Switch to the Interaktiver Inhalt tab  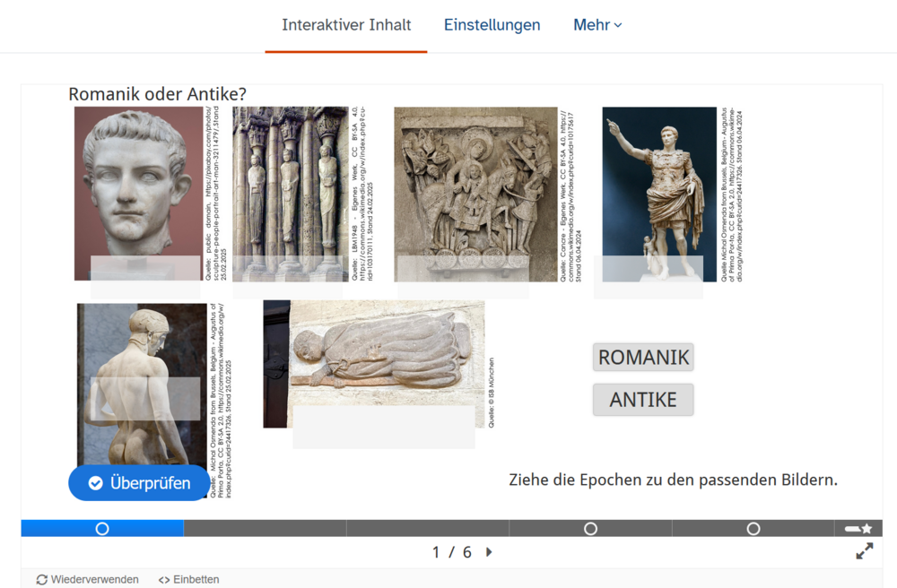click(346, 25)
